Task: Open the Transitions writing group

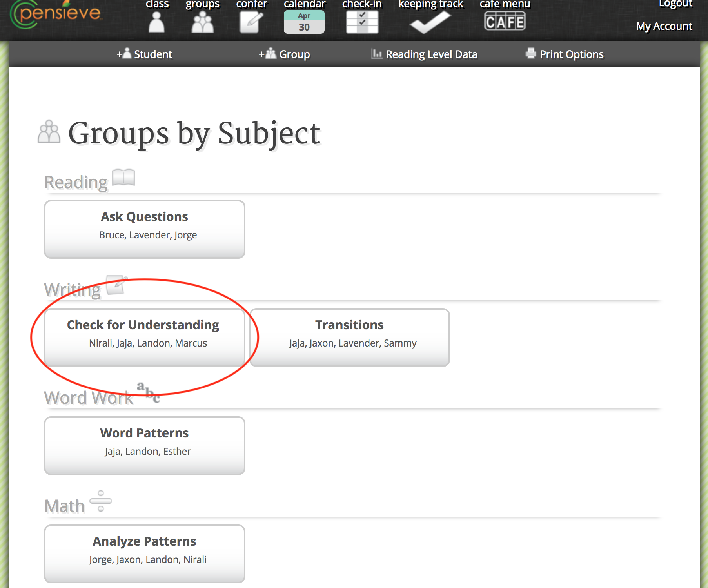Action: (350, 338)
